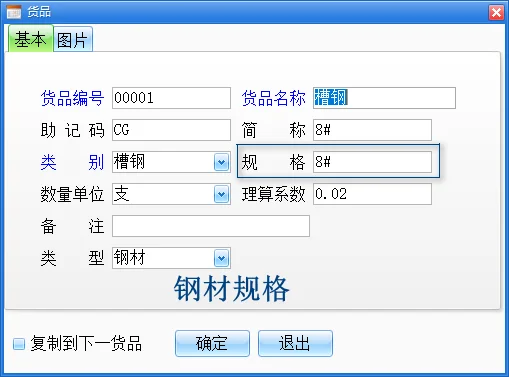Click the blue 类别 label
The height and width of the screenshot is (377, 509).
tap(72, 162)
